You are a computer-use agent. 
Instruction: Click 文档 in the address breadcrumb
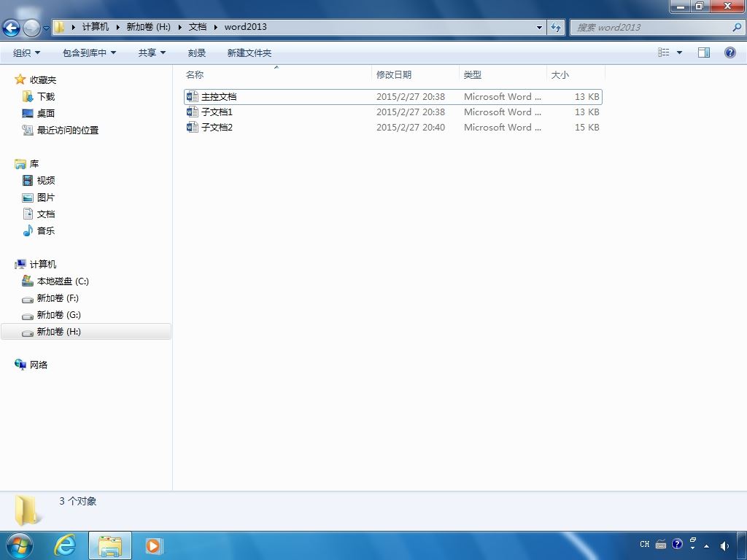coord(197,27)
